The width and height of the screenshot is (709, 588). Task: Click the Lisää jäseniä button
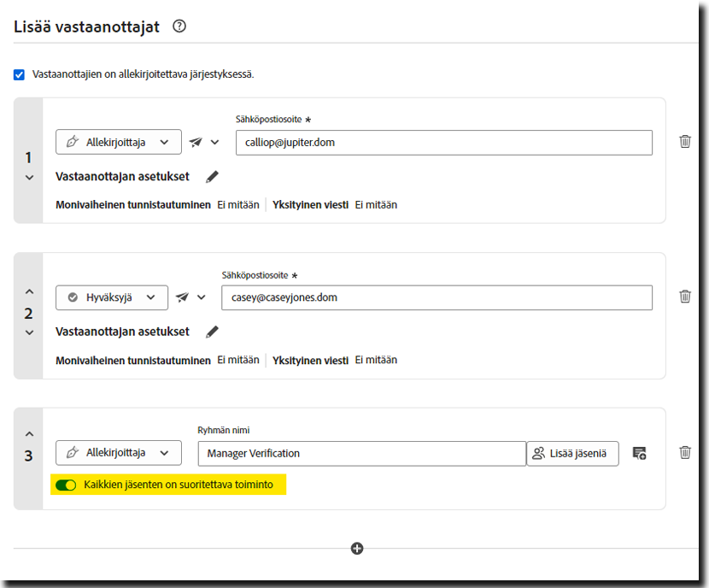pos(572,453)
